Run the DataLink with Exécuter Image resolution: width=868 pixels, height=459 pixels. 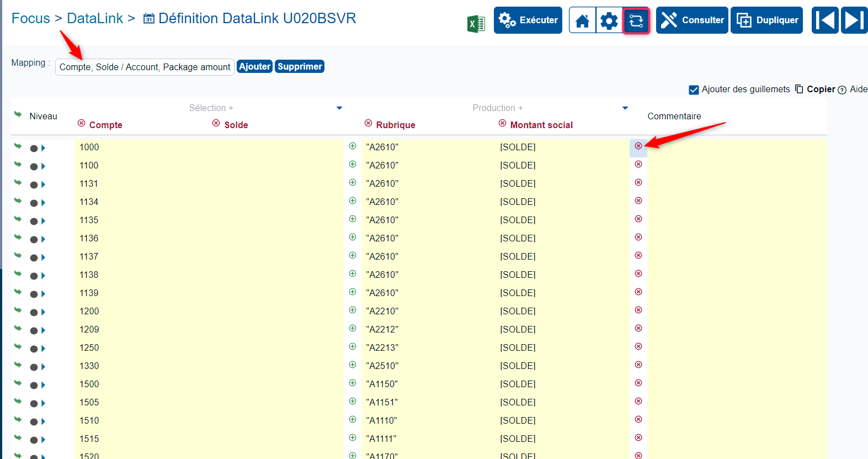(x=528, y=20)
